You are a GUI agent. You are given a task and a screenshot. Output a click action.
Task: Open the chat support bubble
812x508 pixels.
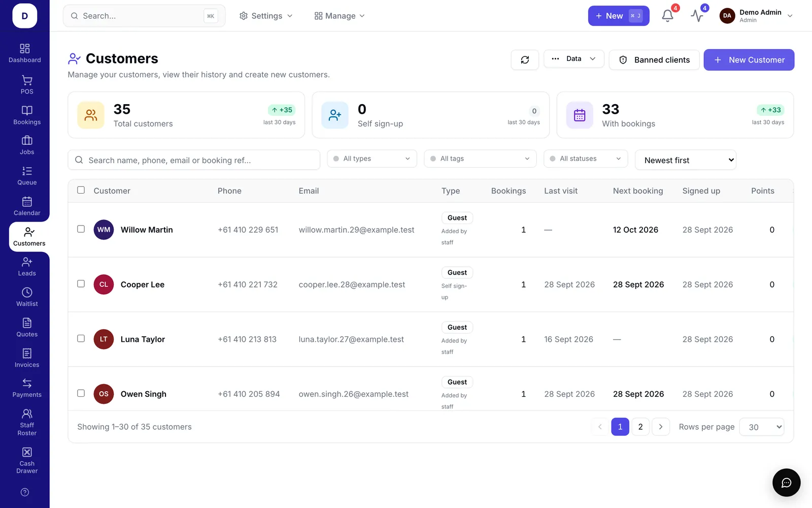[786, 483]
